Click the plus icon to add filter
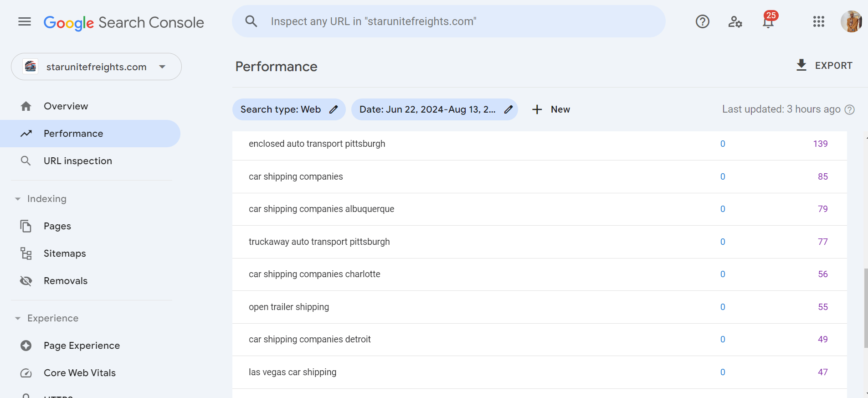Screen dimensions: 868x398 tap(537, 109)
